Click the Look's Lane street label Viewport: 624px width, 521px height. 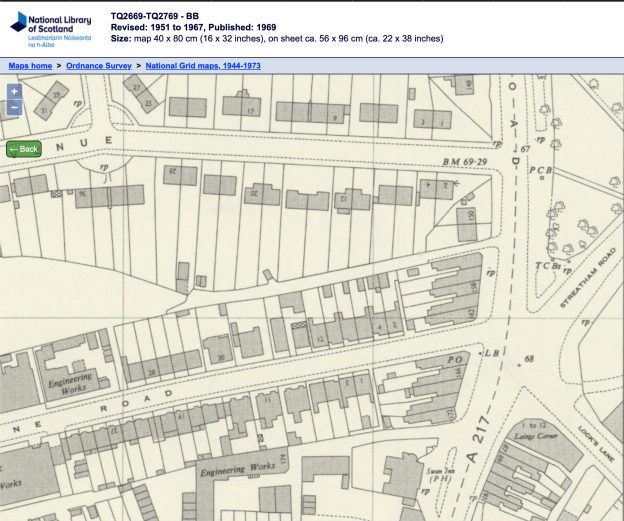(593, 441)
